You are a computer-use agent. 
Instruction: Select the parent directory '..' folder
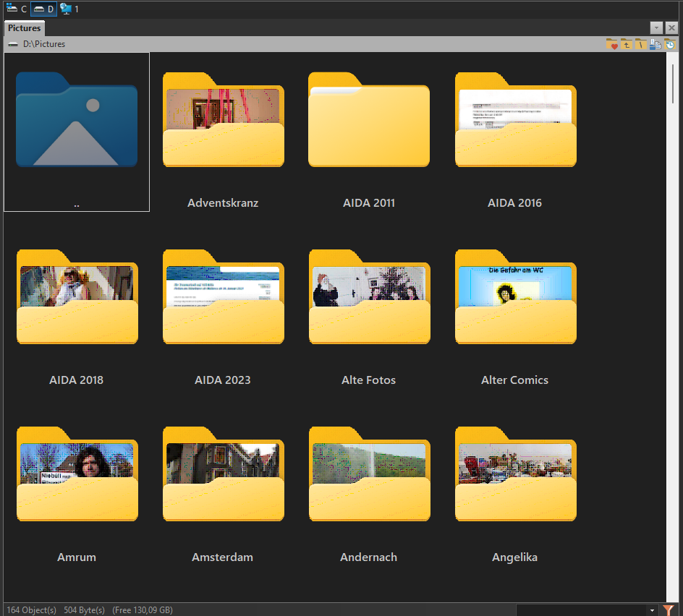pos(77,130)
